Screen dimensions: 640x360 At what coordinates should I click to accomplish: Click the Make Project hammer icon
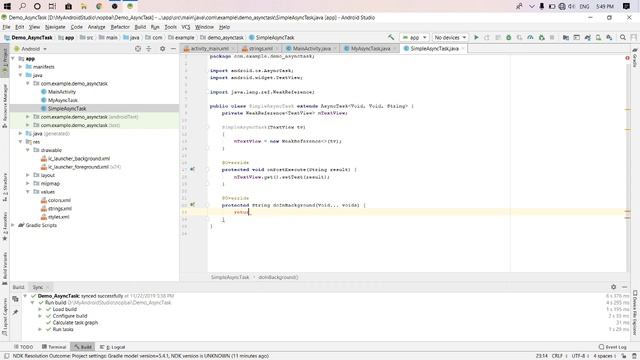(391, 37)
